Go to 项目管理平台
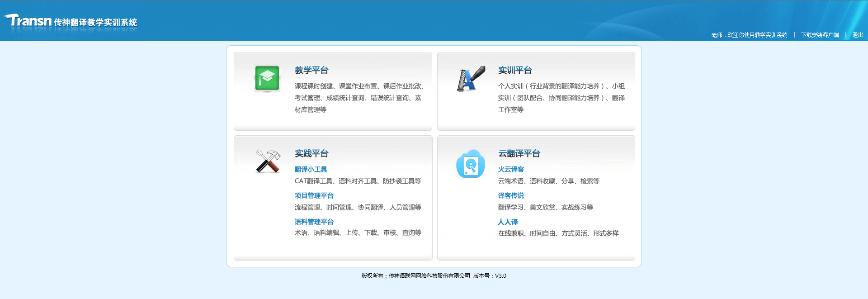This screenshot has width=868, height=299. pyautogui.click(x=314, y=195)
